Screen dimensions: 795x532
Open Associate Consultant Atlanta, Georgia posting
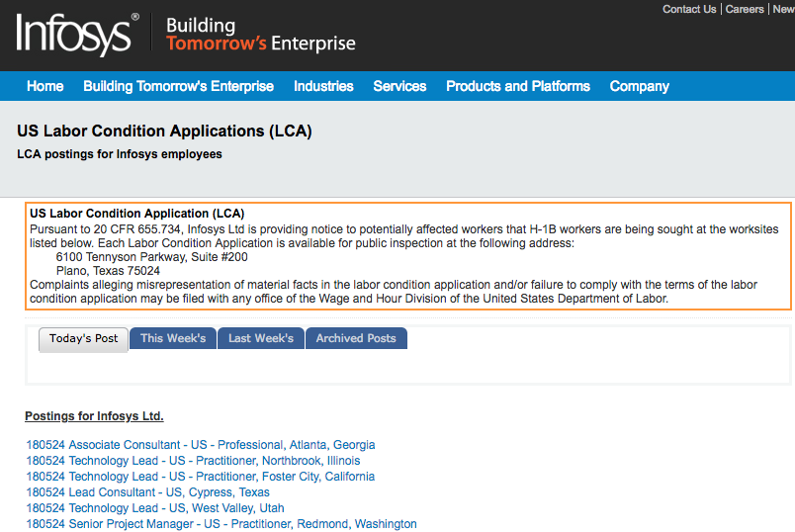pos(201,445)
